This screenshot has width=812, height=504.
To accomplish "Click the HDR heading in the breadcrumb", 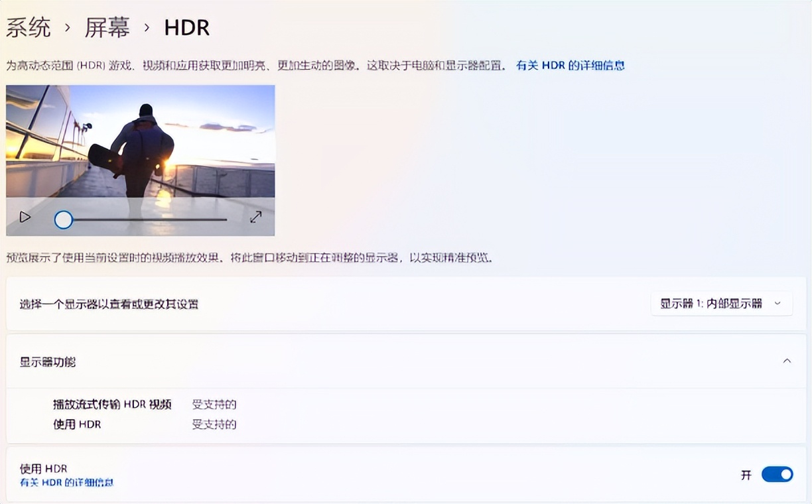I will pos(186,27).
